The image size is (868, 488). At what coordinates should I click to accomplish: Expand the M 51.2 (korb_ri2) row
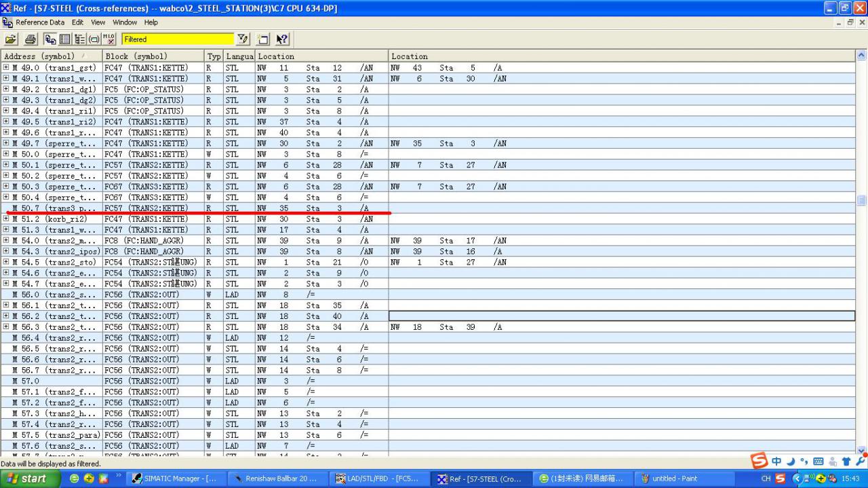pos(6,219)
